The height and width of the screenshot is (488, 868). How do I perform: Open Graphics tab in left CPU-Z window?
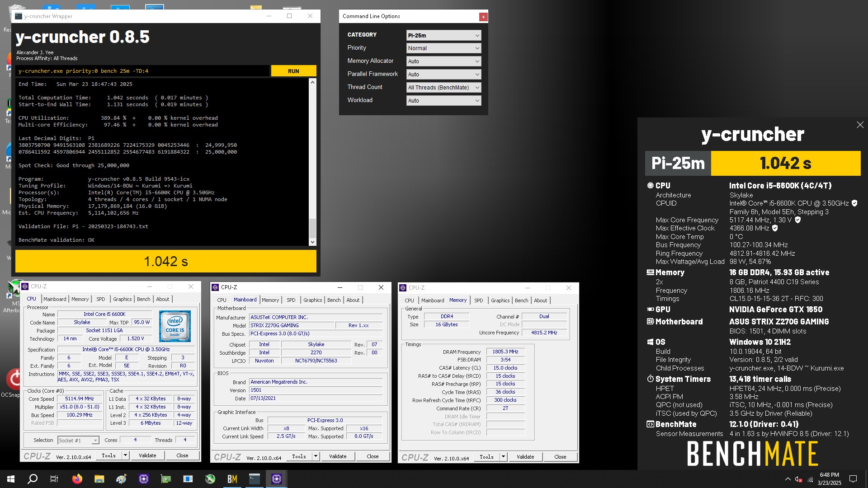tap(123, 299)
